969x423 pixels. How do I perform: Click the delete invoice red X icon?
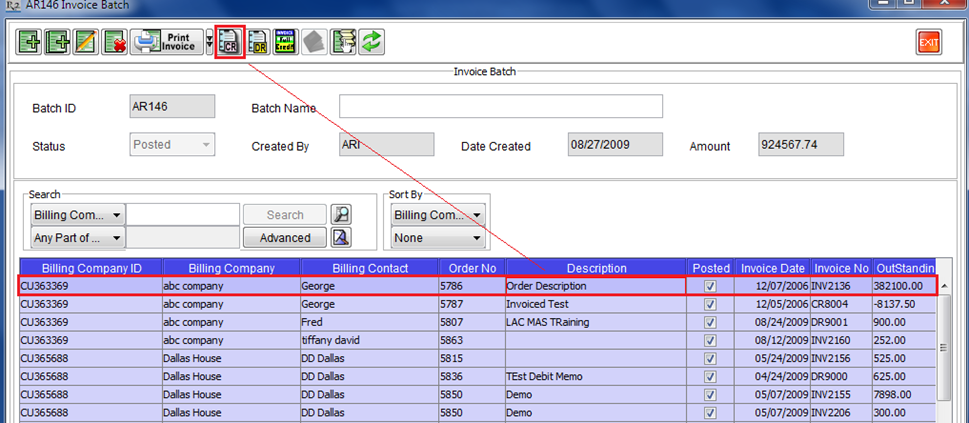[114, 42]
